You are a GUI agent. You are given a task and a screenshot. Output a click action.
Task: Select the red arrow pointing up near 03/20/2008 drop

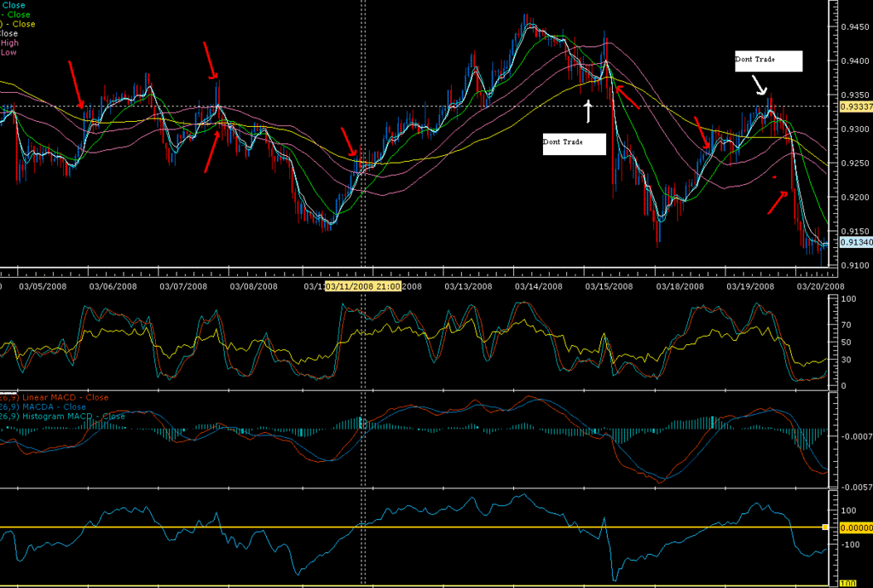[777, 203]
